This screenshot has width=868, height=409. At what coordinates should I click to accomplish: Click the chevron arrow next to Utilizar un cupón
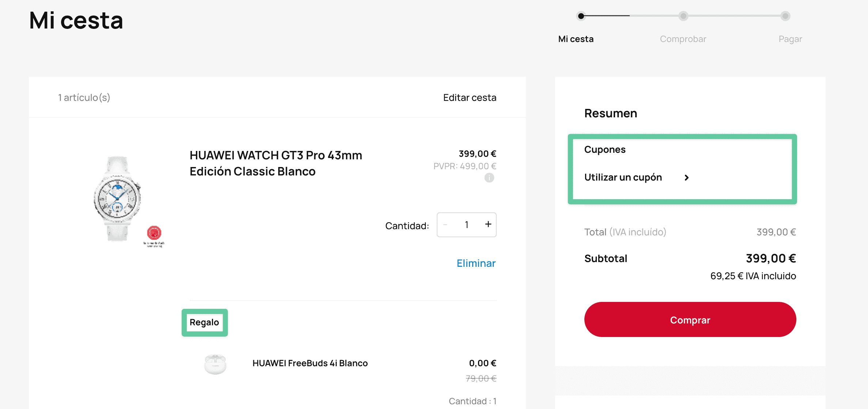click(687, 178)
